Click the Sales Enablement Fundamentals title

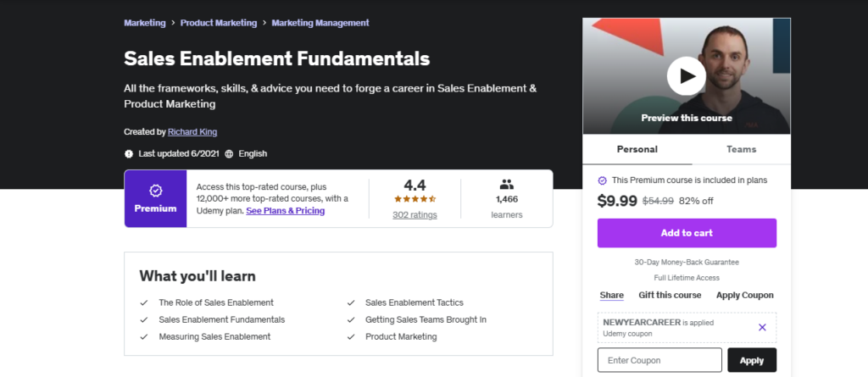click(x=277, y=58)
